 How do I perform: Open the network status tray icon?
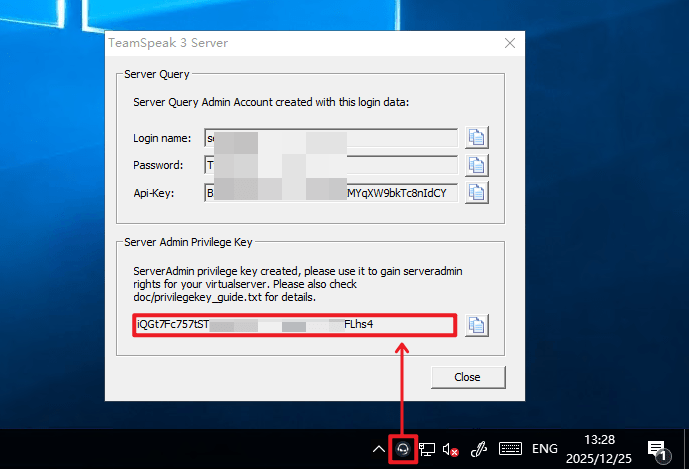427,449
